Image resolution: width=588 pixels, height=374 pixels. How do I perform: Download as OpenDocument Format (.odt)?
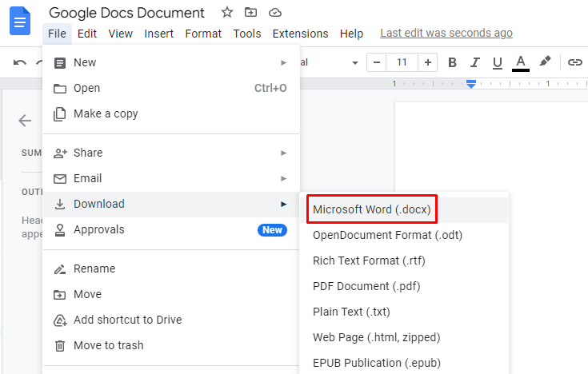(x=404, y=235)
